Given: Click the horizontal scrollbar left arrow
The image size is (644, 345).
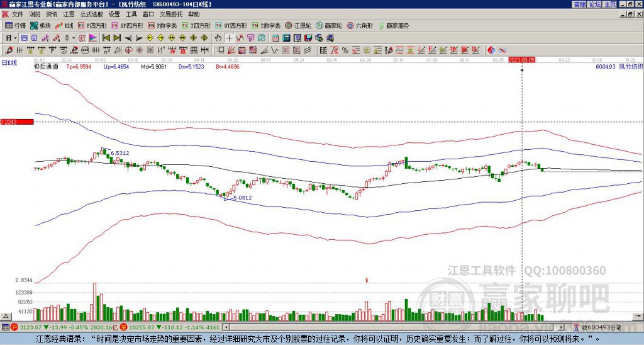Looking at the screenshot, I should (226, 327).
